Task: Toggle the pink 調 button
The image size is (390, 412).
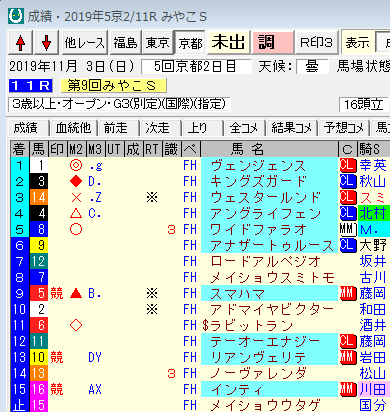Action: (x=273, y=42)
